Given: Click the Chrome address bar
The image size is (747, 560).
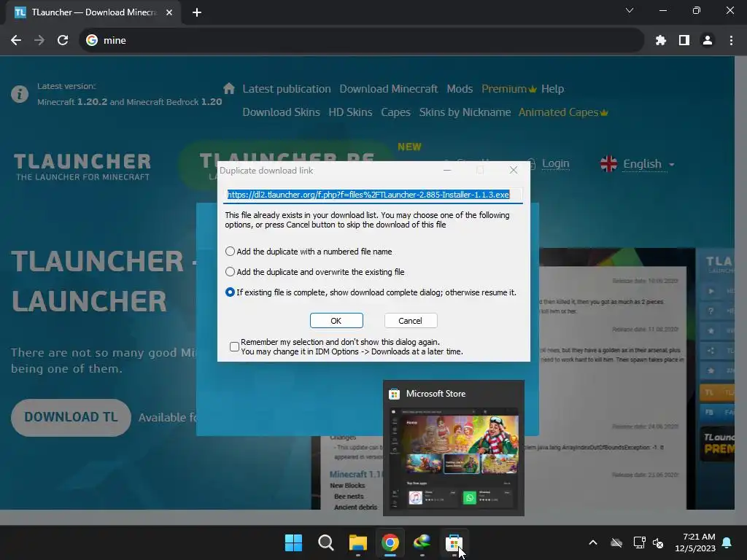Looking at the screenshot, I should pos(362,41).
